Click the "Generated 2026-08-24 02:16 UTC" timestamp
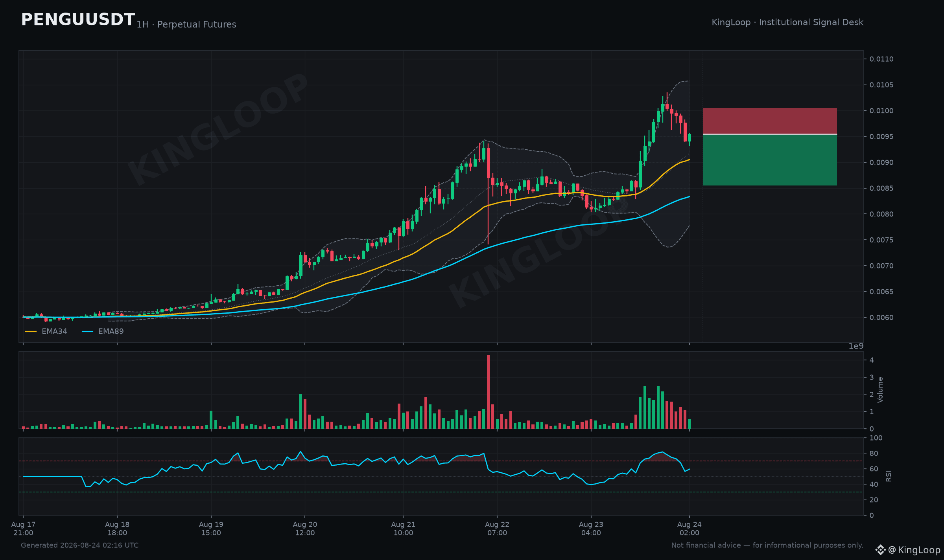 (x=80, y=545)
